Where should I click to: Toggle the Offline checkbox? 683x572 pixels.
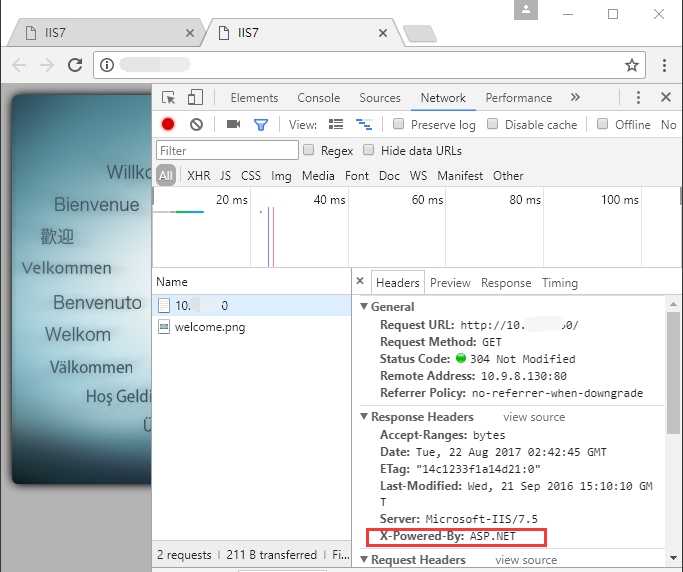tap(602, 124)
